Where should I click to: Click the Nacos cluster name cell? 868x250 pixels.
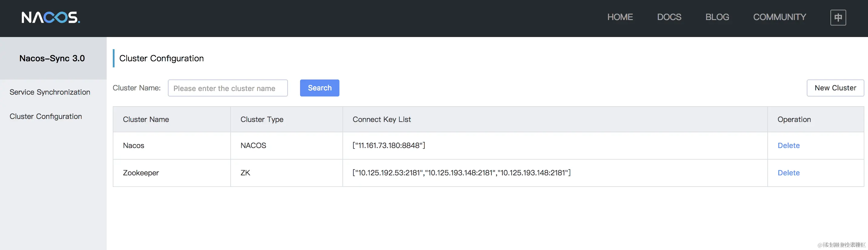click(172, 145)
